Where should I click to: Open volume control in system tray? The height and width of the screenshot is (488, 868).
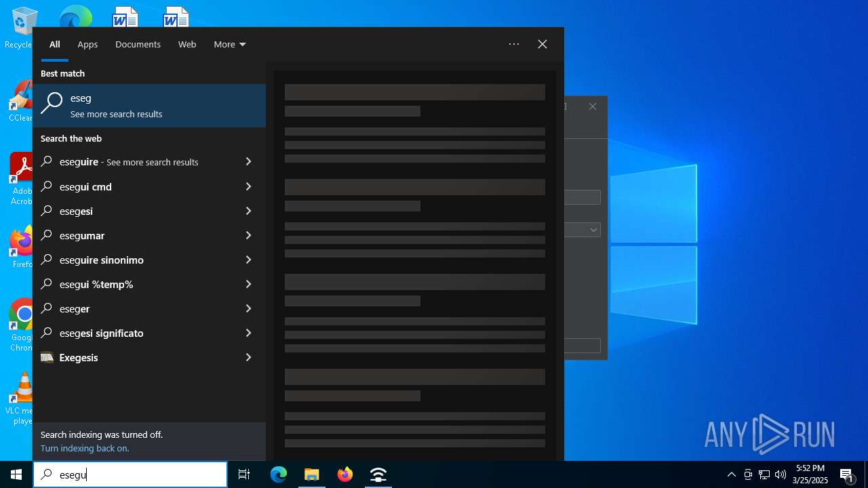point(781,474)
